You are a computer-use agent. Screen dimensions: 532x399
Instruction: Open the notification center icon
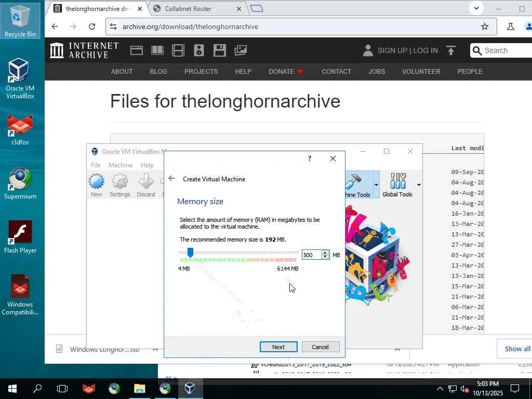click(515, 389)
